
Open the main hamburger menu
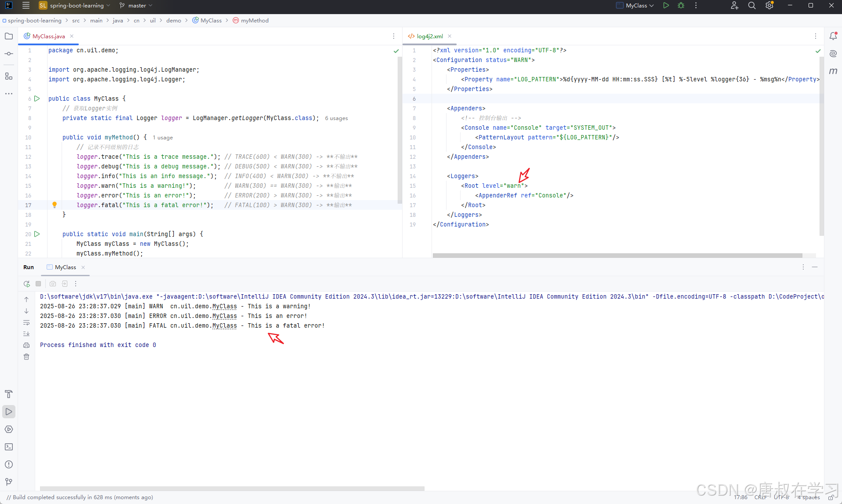(x=26, y=6)
